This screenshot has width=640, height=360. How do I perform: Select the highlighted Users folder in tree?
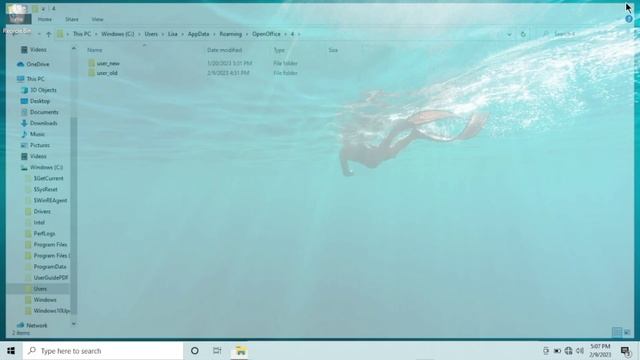[x=40, y=289]
